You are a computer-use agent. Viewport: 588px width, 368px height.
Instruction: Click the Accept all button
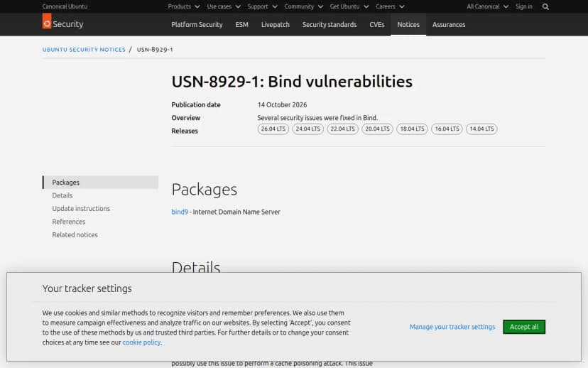tap(524, 327)
